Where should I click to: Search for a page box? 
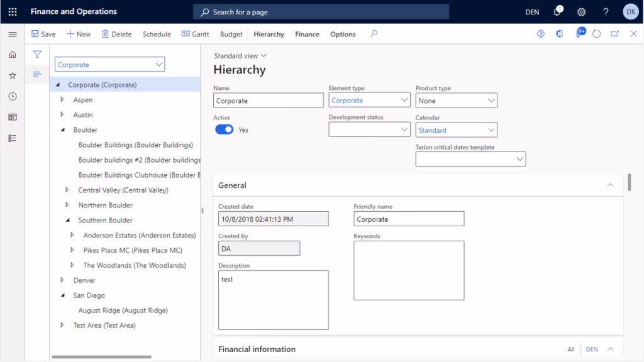tap(321, 12)
